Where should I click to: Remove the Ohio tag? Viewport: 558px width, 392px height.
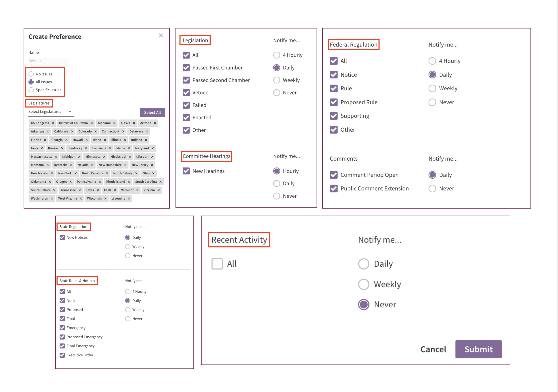(153, 173)
